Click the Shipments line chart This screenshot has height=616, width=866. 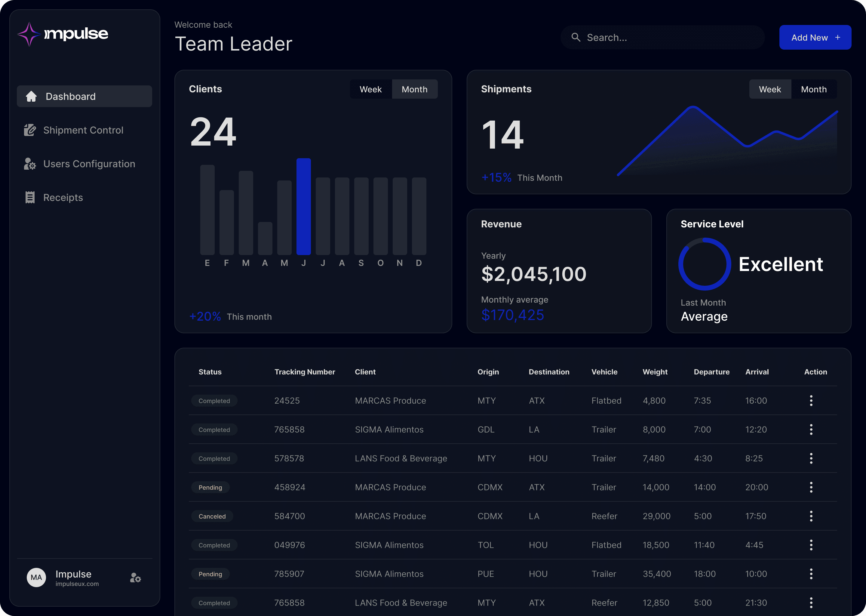[x=727, y=141]
